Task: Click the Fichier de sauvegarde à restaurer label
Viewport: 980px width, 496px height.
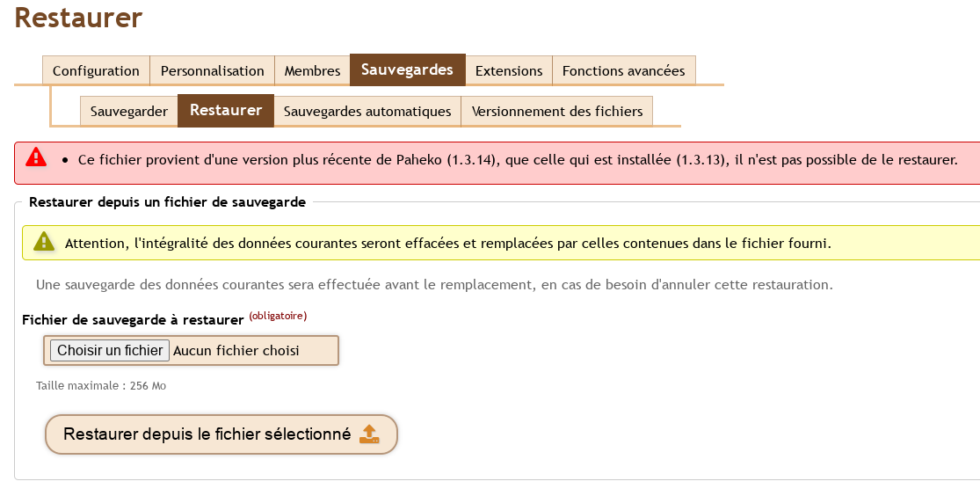Action: pos(133,319)
